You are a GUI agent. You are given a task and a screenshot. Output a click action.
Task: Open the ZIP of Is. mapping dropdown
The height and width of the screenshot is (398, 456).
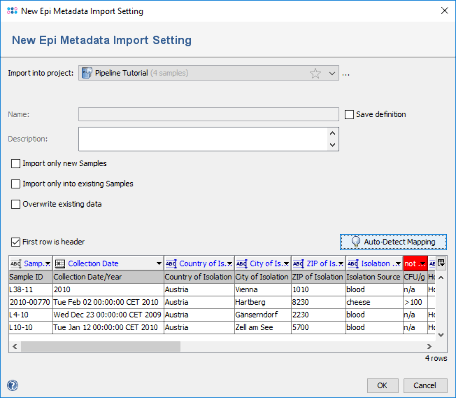click(341, 264)
